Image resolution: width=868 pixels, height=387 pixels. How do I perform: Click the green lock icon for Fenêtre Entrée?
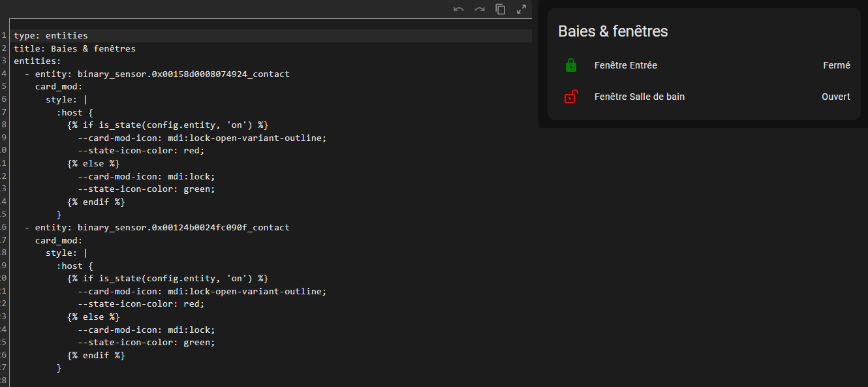click(x=571, y=65)
